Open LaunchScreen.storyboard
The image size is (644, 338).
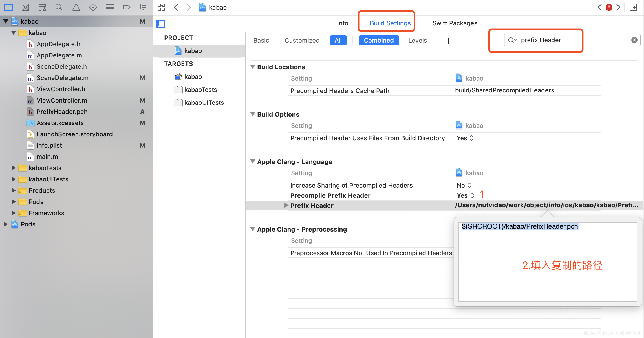click(74, 134)
